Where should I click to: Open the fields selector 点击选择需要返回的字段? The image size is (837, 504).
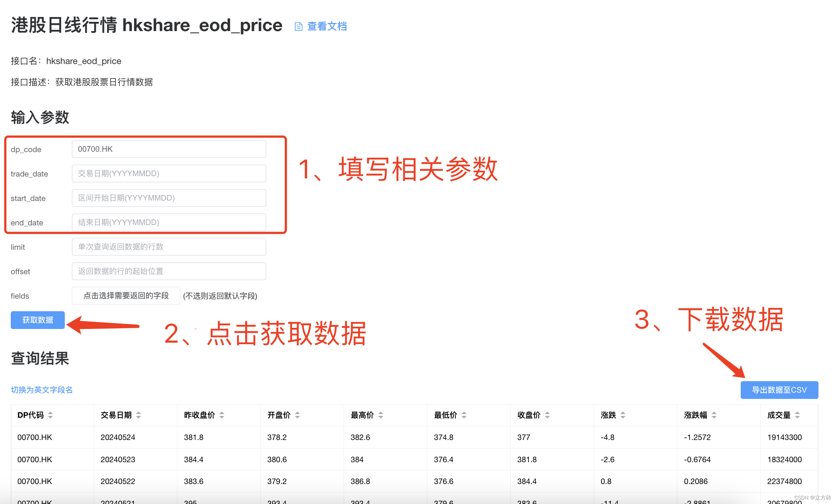point(126,296)
